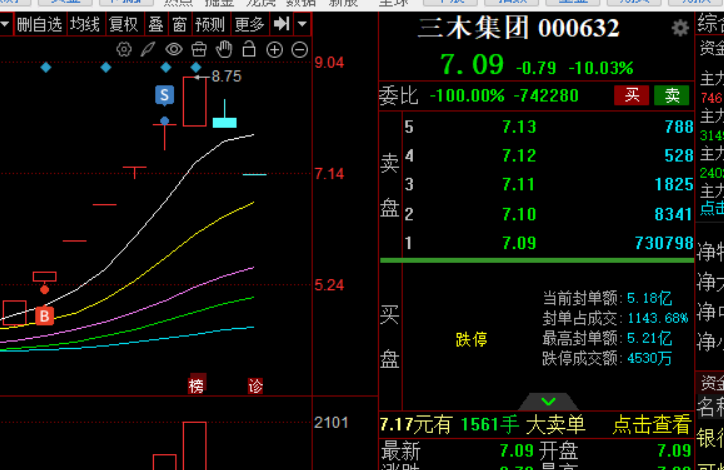Click the tallest red volume bar
The image size is (724, 470).
[194, 446]
